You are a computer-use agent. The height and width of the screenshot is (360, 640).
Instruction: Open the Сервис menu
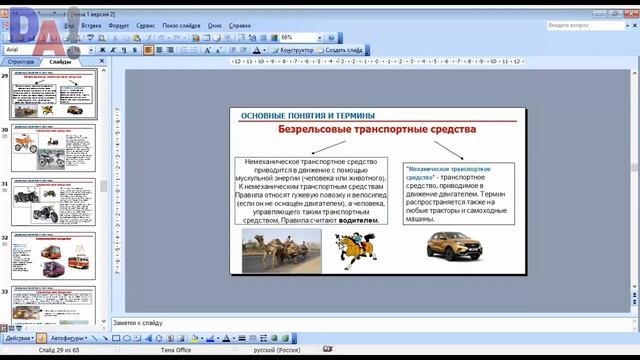coord(145,25)
